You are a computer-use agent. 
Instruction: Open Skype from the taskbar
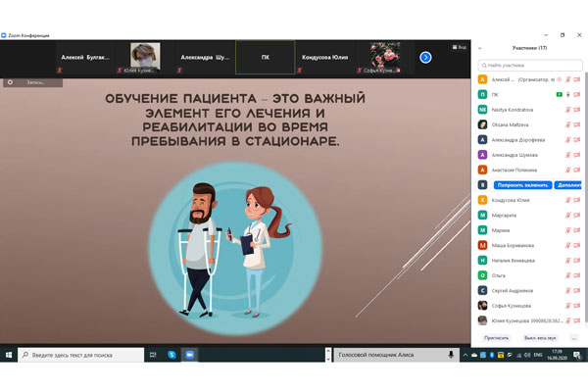pos(171,355)
